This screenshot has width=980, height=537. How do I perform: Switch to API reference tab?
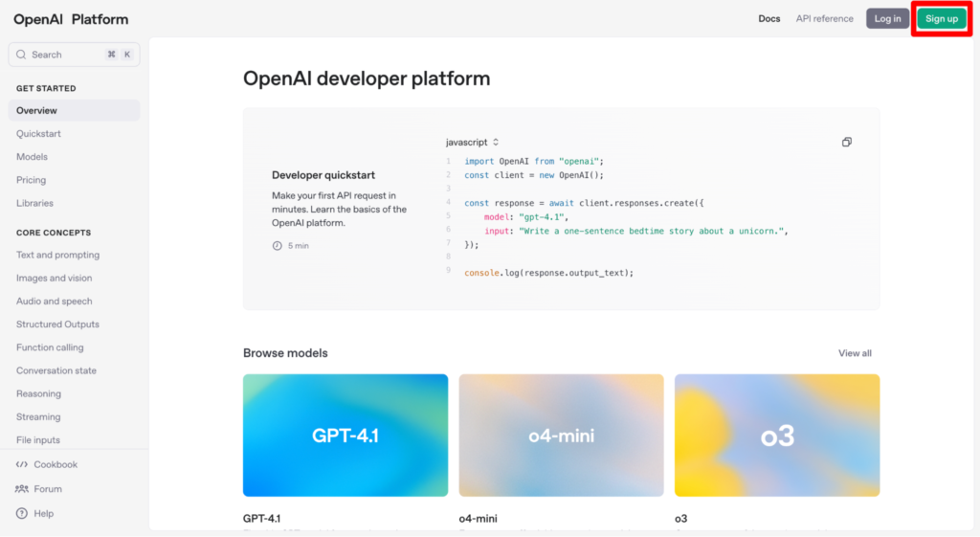click(x=824, y=19)
